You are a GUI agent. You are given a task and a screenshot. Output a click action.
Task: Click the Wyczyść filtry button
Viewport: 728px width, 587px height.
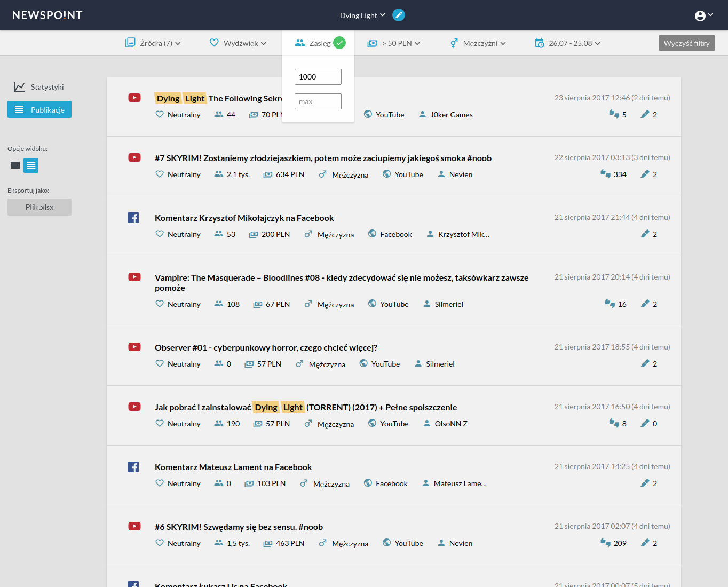(686, 43)
